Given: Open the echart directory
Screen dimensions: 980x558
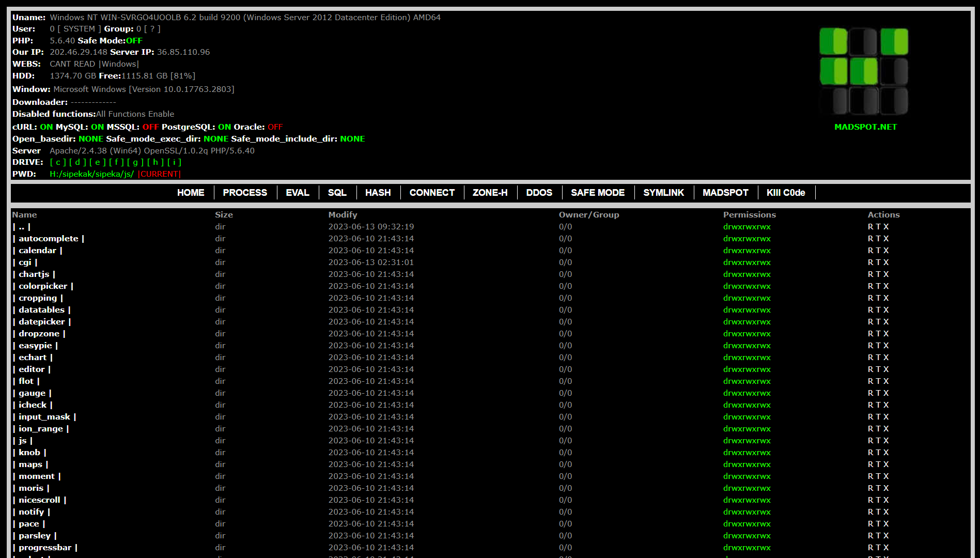Looking at the screenshot, I should coord(33,358).
